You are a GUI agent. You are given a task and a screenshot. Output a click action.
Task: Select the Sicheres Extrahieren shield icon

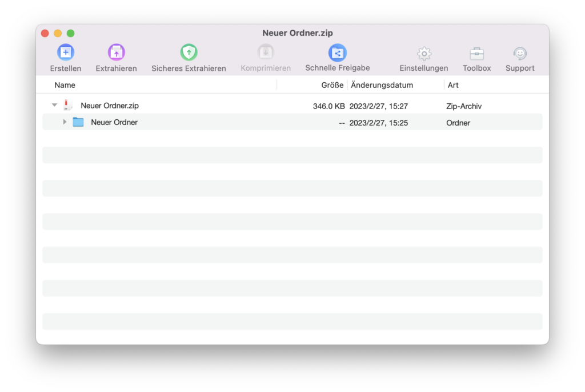tap(189, 53)
